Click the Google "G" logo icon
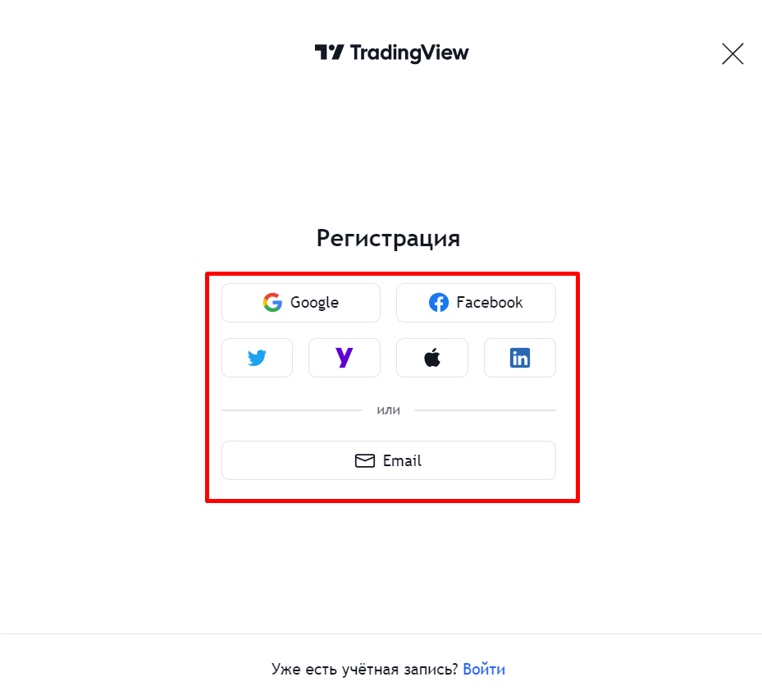The width and height of the screenshot is (762, 700). 272,303
